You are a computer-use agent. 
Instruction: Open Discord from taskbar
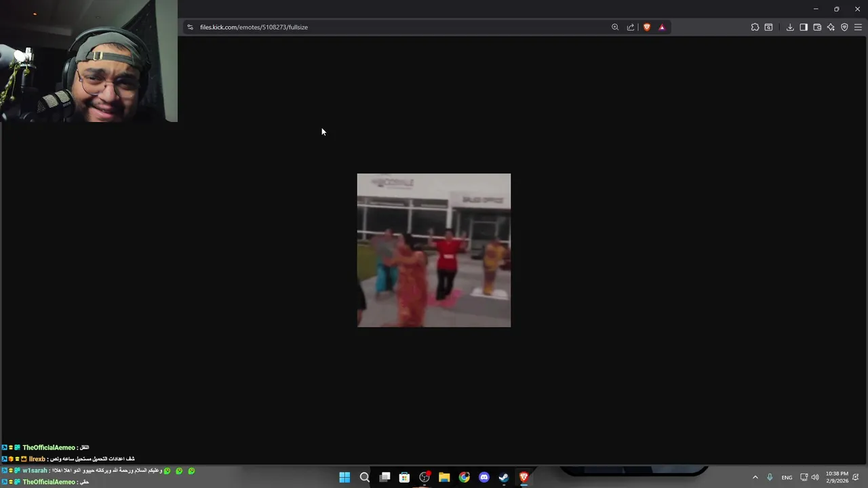click(x=484, y=477)
